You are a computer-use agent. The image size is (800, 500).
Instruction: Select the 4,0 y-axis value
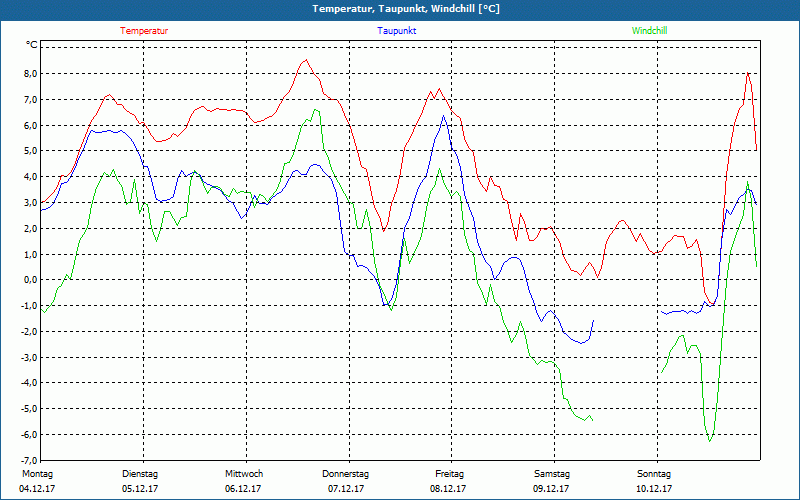point(31,177)
